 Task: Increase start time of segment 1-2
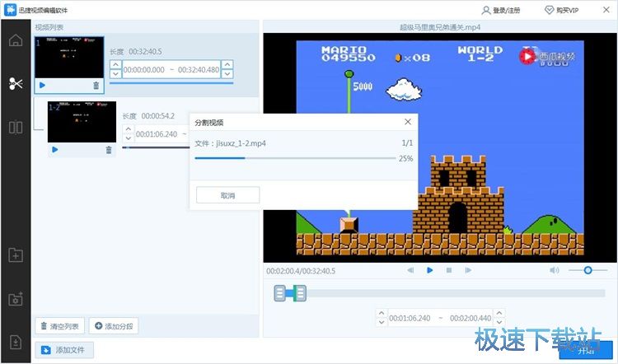coord(128,129)
